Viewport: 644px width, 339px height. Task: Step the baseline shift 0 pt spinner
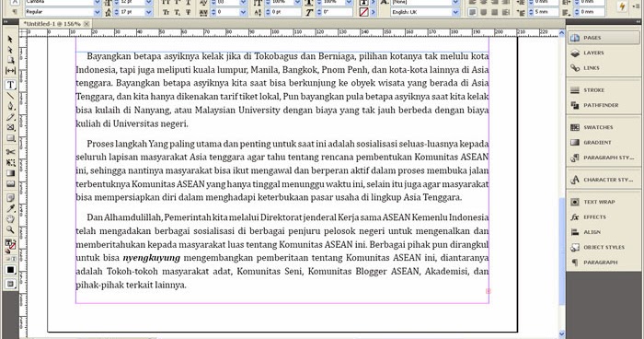[268, 12]
